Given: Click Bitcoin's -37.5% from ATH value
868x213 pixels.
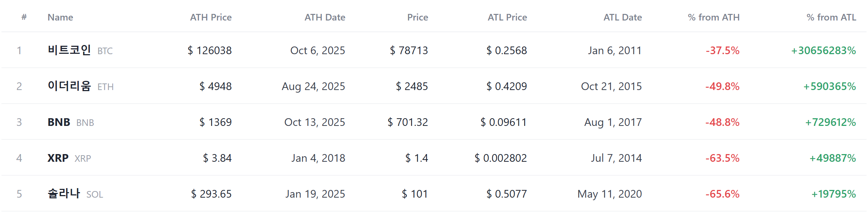Looking at the screenshot, I should [722, 50].
